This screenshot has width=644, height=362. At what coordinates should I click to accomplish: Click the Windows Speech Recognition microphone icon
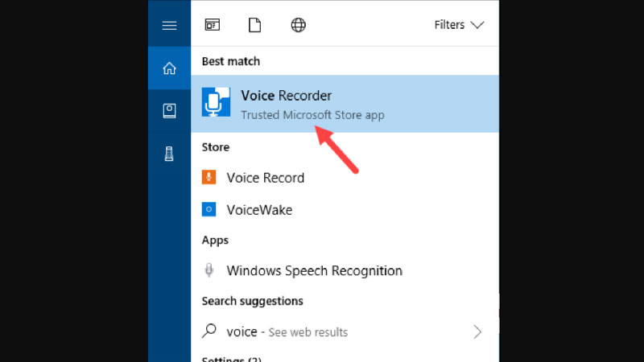click(x=209, y=270)
